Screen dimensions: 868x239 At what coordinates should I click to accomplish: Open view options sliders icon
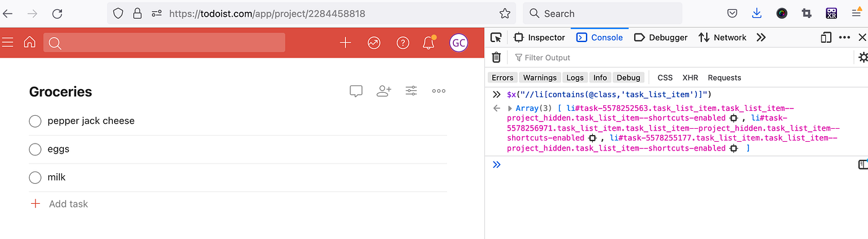tap(411, 91)
